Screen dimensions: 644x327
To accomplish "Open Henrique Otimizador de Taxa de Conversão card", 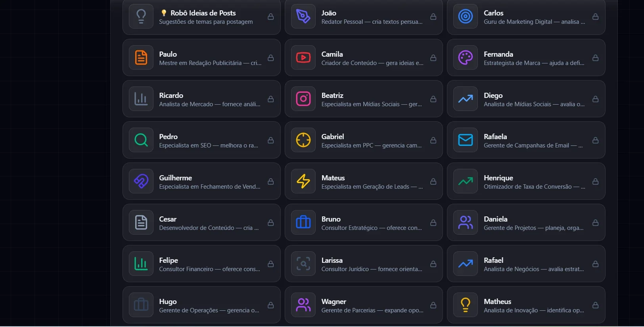I will click(526, 181).
